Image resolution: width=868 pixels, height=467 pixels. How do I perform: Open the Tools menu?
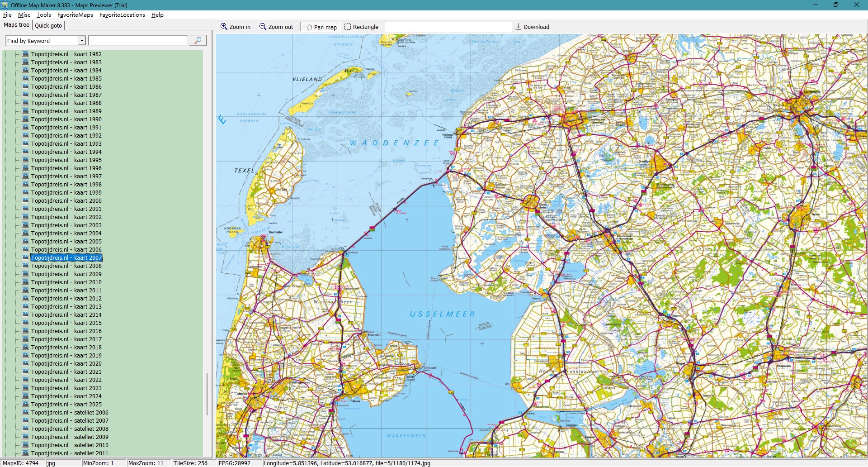pyautogui.click(x=44, y=15)
